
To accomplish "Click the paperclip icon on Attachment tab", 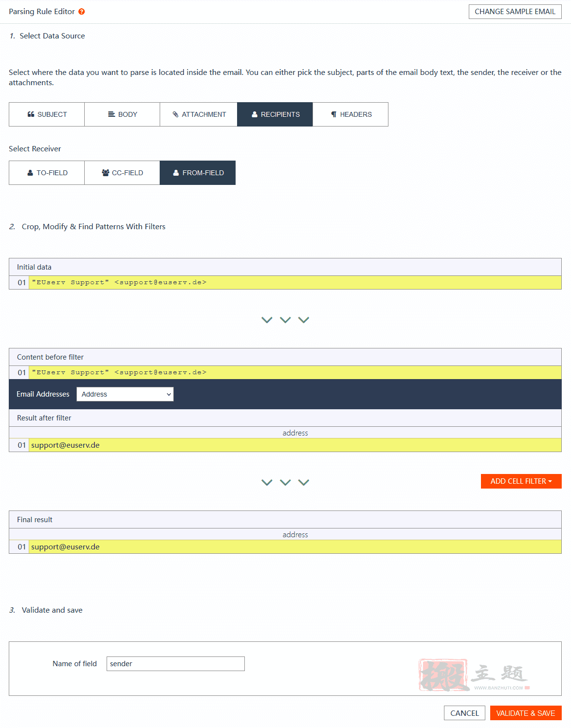I will point(176,114).
